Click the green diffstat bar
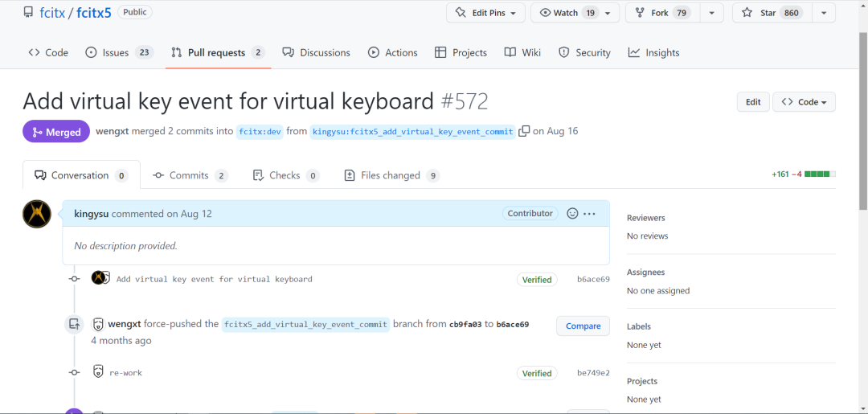 [x=820, y=174]
